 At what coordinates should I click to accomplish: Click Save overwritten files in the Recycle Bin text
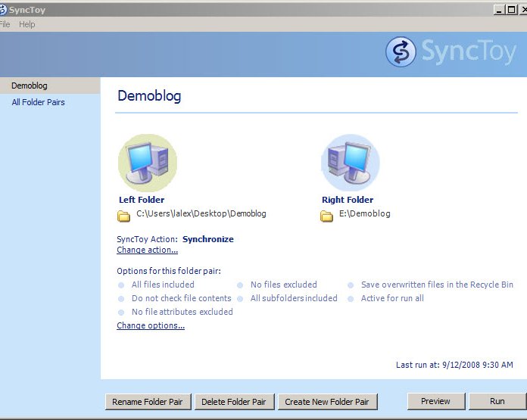tap(437, 285)
